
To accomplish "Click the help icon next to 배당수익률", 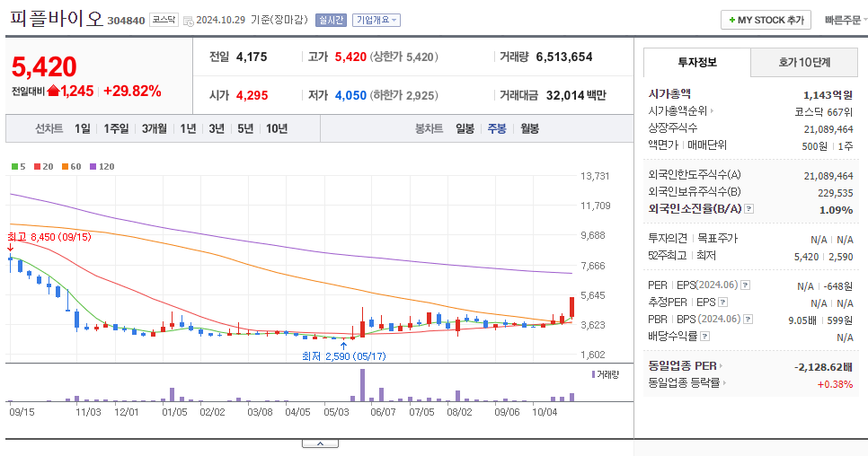I will click(x=704, y=336).
